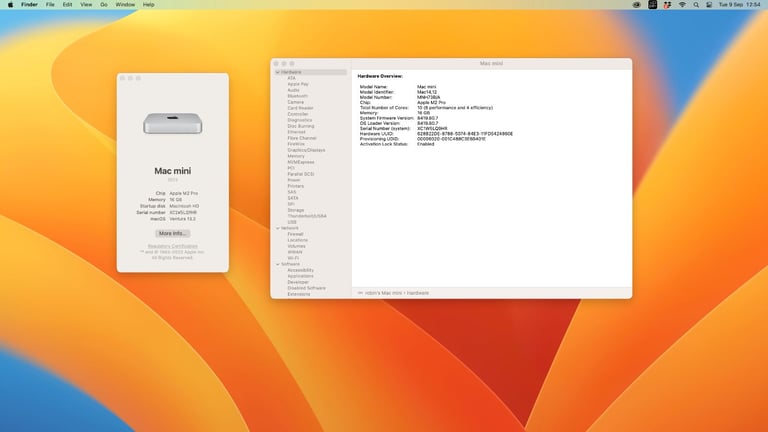The image size is (768, 432).
Task: Click the Model Number value MNH73B/A
Action: tap(429, 97)
